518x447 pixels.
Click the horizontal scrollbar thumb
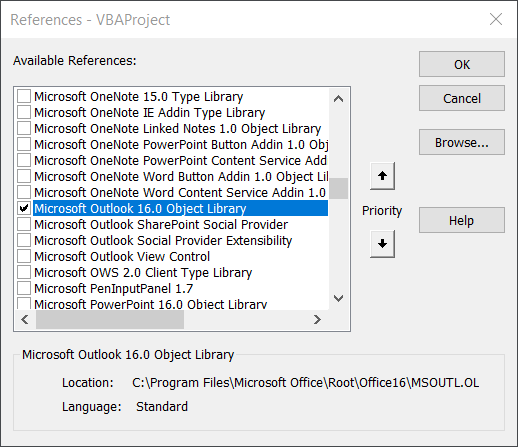click(x=110, y=320)
